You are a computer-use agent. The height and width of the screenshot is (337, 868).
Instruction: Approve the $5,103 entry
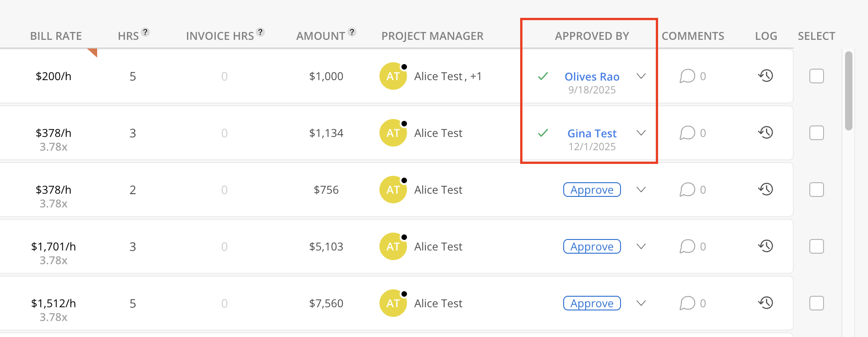(592, 246)
